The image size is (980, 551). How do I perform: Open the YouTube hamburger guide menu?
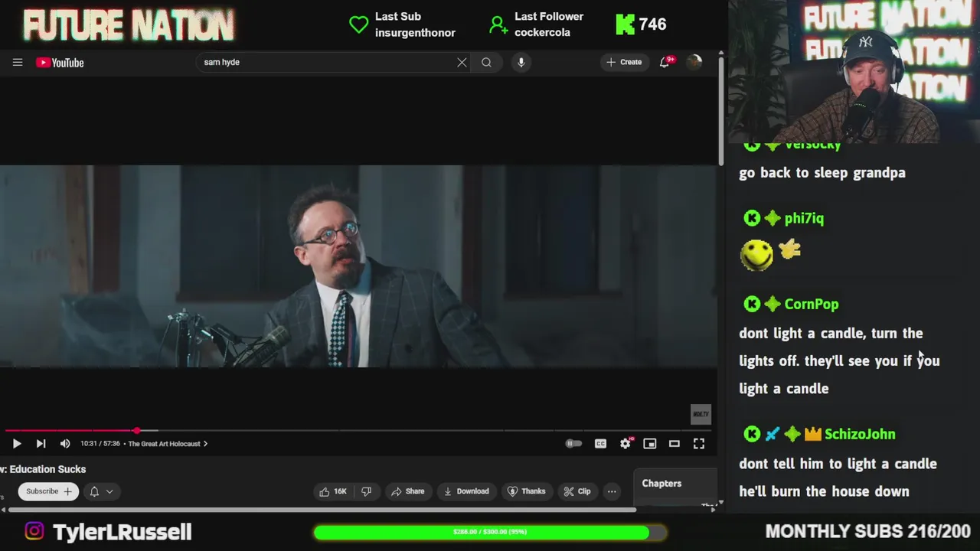click(18, 63)
